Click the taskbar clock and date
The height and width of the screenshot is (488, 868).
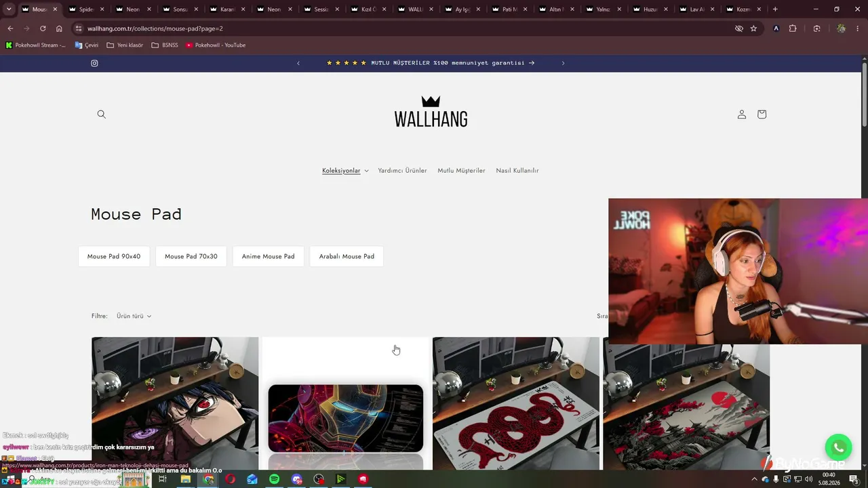829,479
